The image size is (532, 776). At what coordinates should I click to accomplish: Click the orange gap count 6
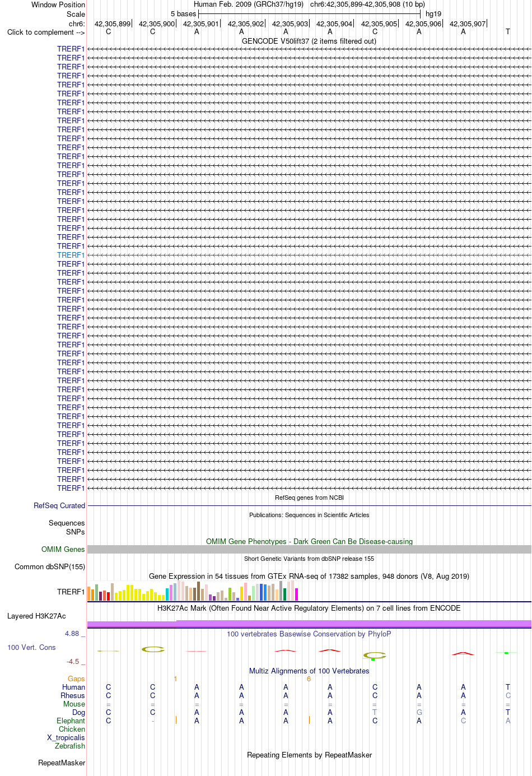[309, 679]
